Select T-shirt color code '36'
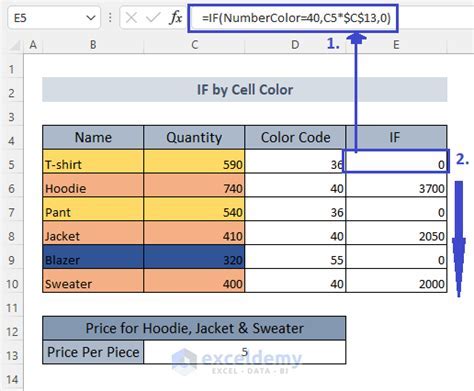 (x=295, y=161)
